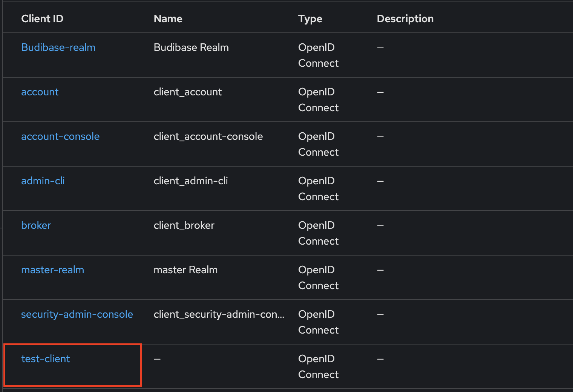This screenshot has width=573, height=392.
Task: Click the 'client_account-console' name cell
Action: pos(208,136)
